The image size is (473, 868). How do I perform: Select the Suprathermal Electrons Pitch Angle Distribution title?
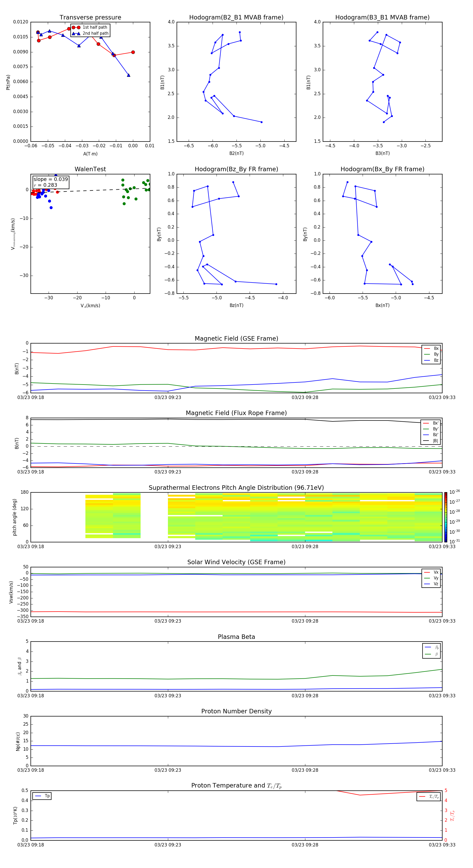coord(236,488)
